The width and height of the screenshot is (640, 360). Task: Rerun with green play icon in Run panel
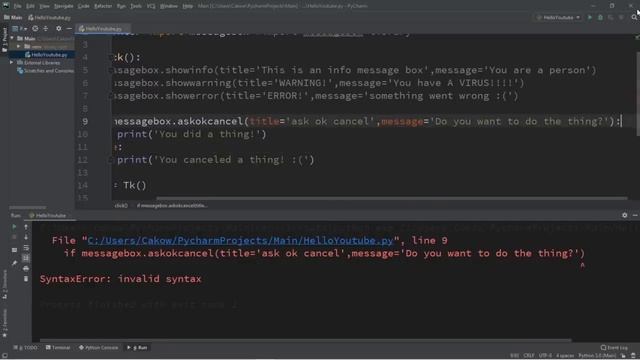[x=14, y=227]
